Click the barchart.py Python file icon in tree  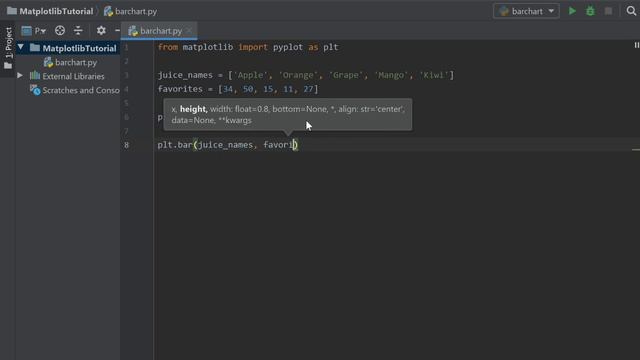[x=48, y=62]
